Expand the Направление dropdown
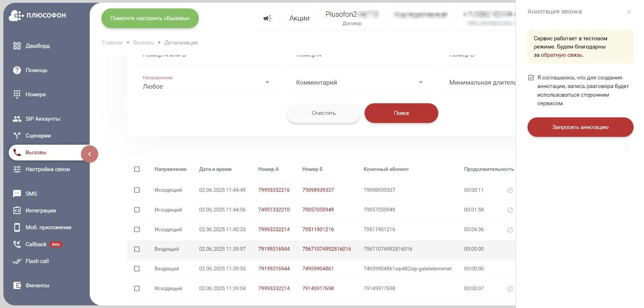Image resolution: width=644 pixels, height=308 pixels. point(267,83)
